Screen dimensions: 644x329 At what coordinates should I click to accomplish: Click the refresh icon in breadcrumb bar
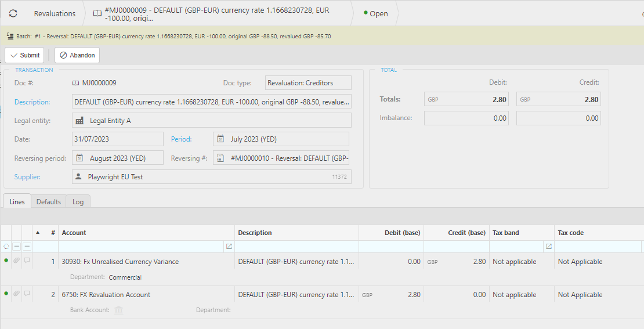coord(13,13)
